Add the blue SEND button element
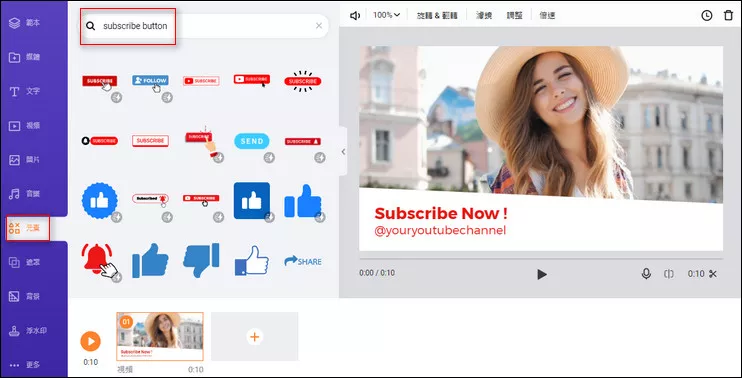The width and height of the screenshot is (742, 378). point(252,141)
